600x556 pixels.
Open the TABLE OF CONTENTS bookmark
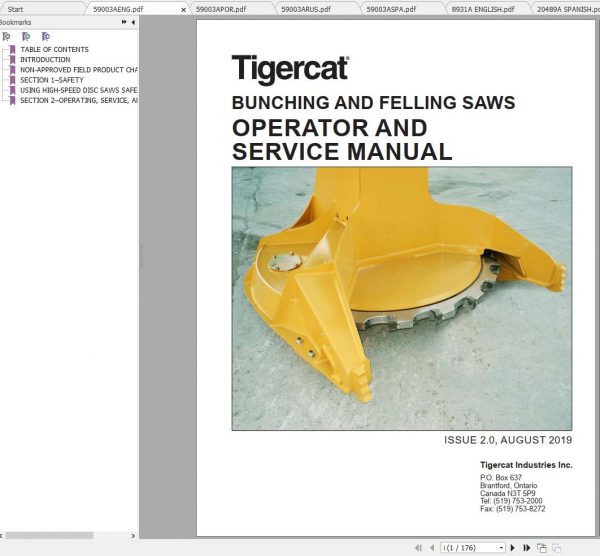(54, 49)
